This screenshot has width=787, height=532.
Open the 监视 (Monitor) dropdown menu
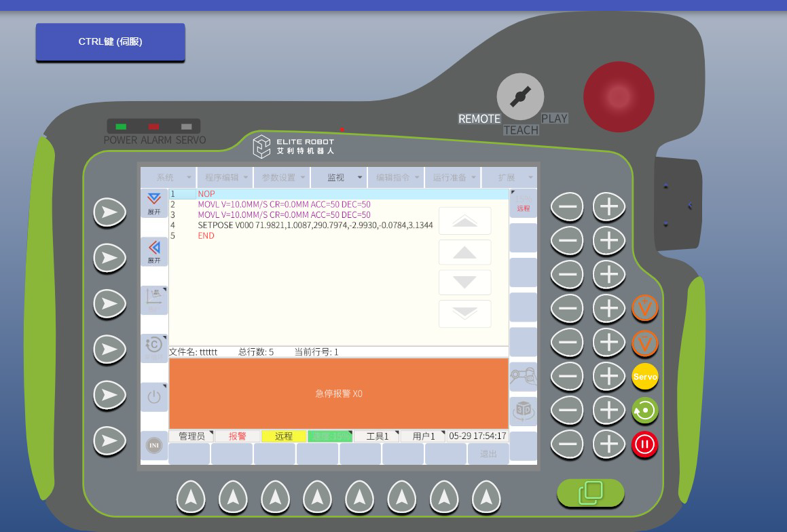click(338, 178)
